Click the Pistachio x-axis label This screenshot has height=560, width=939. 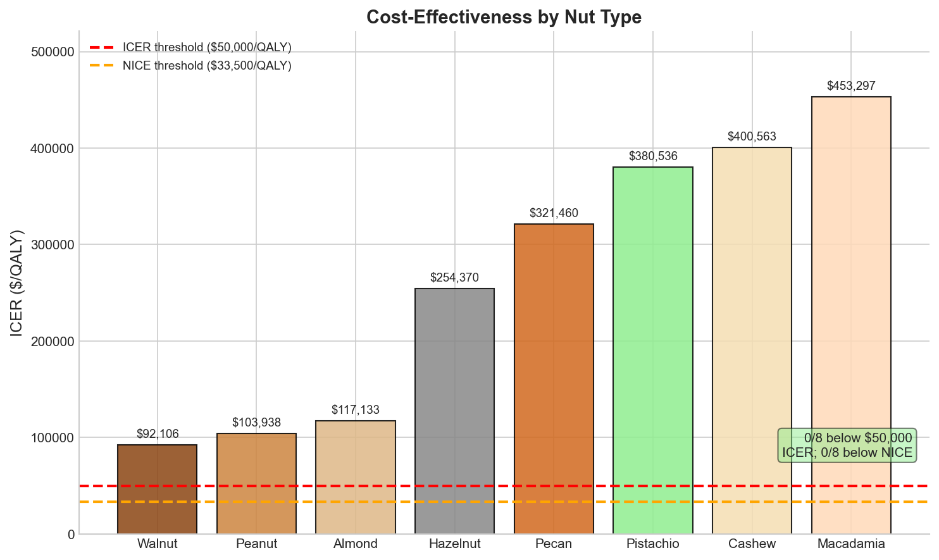tap(653, 544)
